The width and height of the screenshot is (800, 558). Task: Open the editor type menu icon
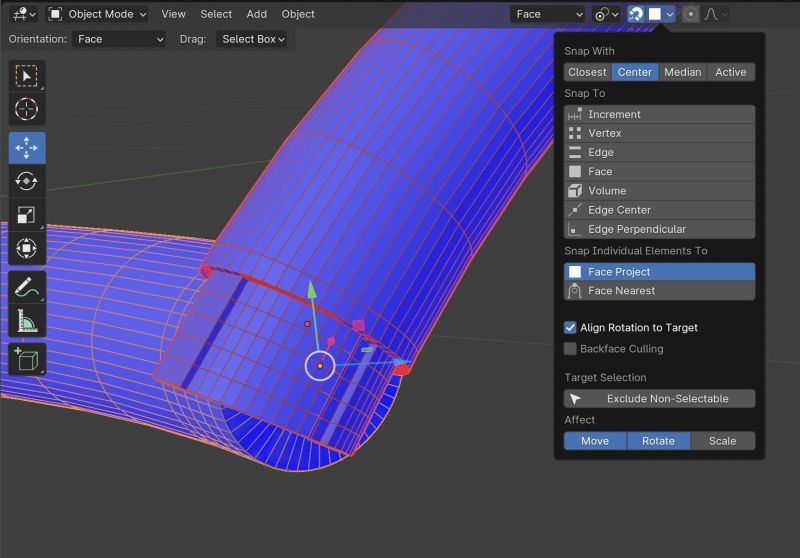pyautogui.click(x=24, y=14)
